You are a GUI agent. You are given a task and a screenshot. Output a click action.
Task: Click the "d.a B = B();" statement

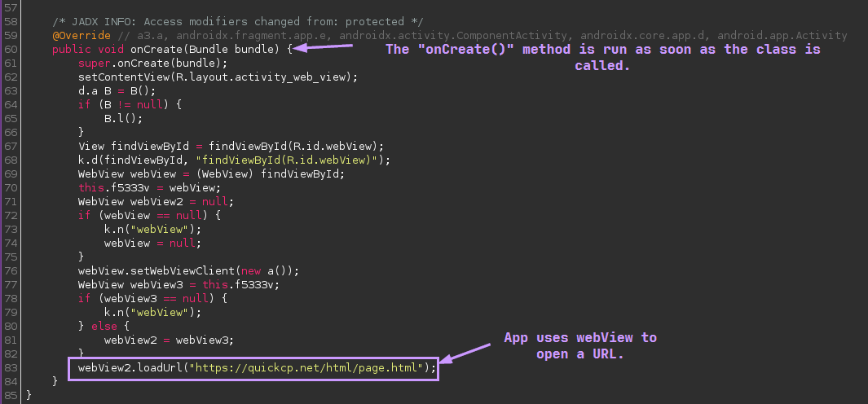click(x=117, y=90)
